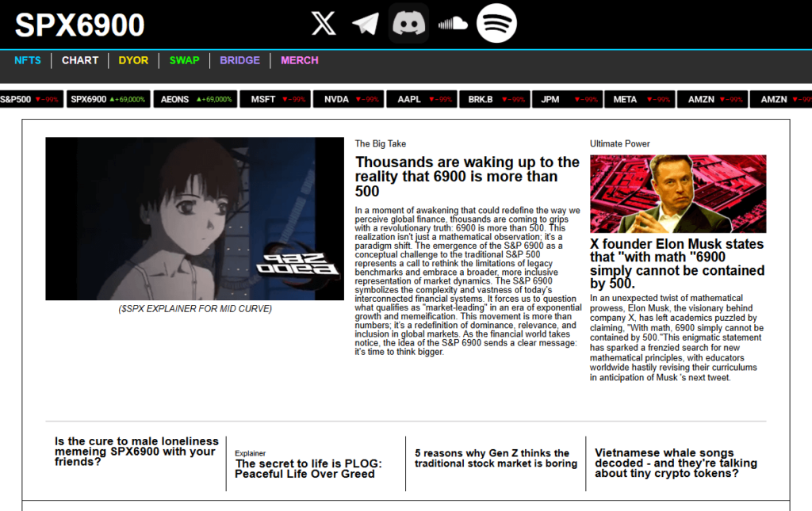
Task: Click 'The Big Take' section label
Action: click(381, 143)
